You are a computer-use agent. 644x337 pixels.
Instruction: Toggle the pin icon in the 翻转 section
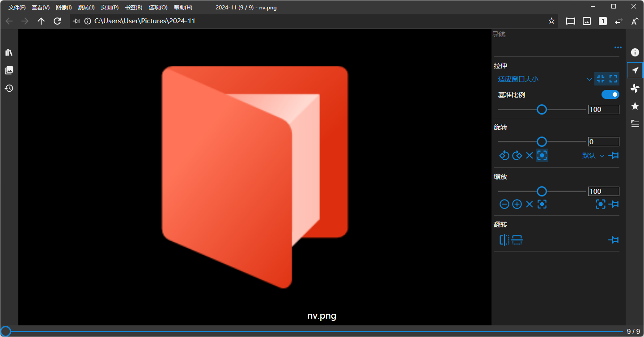(x=614, y=240)
